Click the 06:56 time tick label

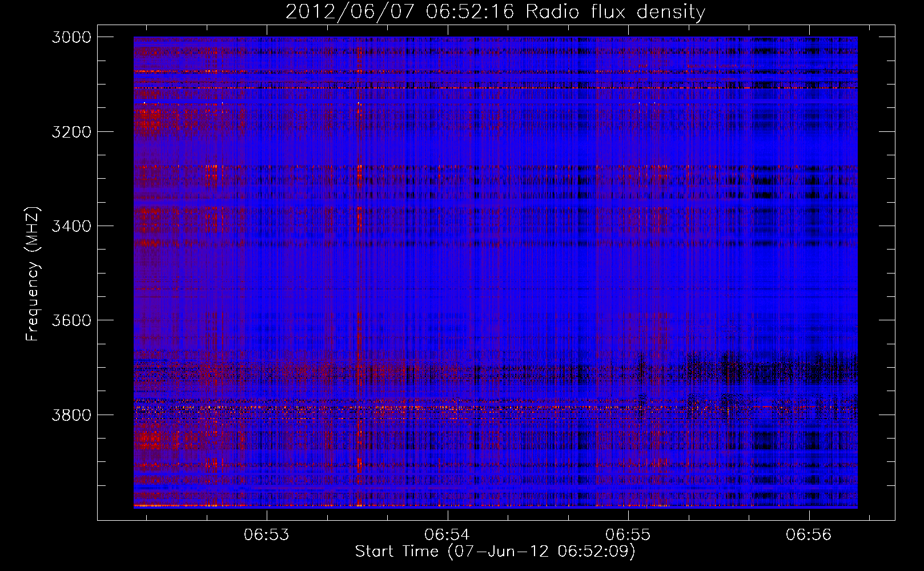[809, 535]
